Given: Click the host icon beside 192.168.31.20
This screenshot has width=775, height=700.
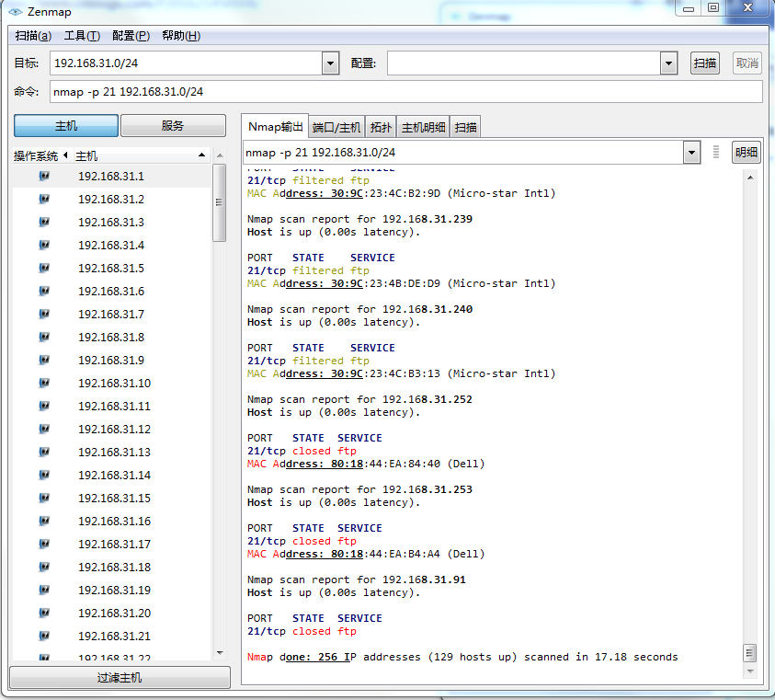Looking at the screenshot, I should [44, 613].
